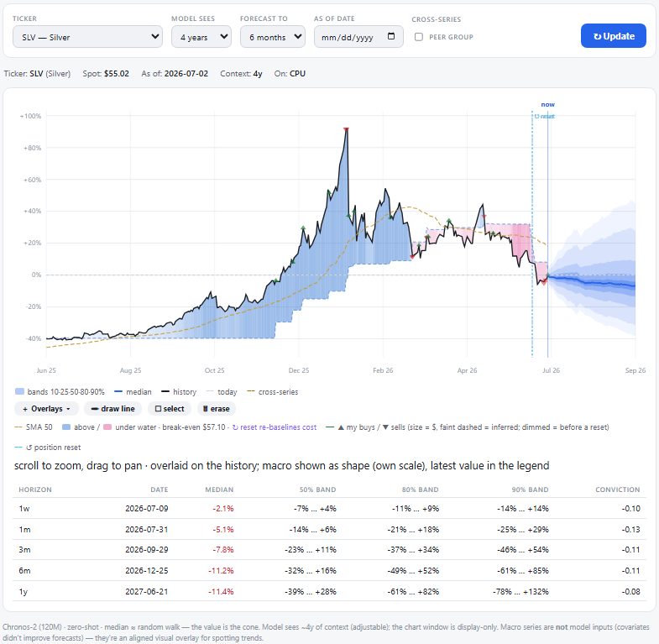Screen dimensions: 659x644
Task: Click the 1m conviction value -0.13
Action: pyautogui.click(x=630, y=529)
